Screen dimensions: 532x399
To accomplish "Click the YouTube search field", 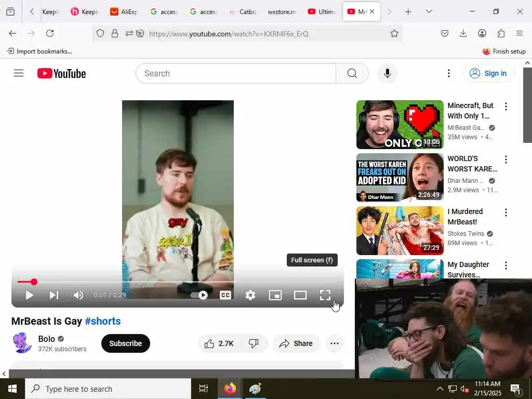I will 236,73.
